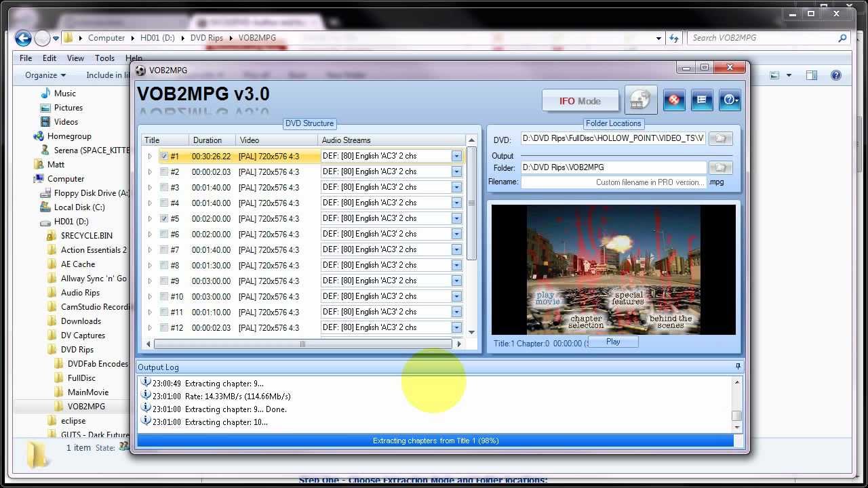Open the audio stream dropdown for title #11
This screenshot has width=868, height=488.
coord(456,312)
